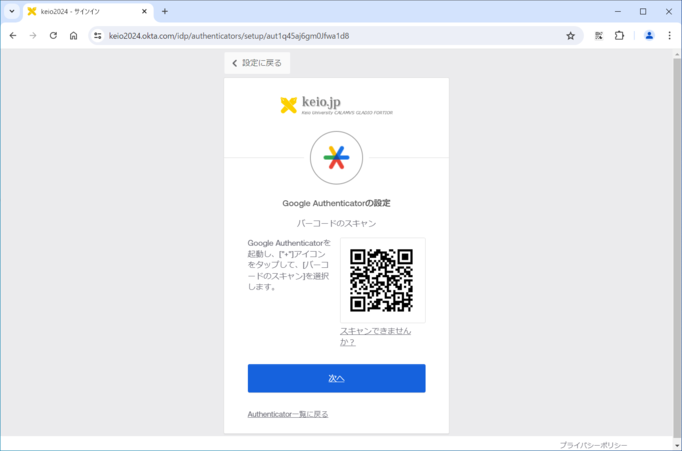Click the 設定に戻る back button

pos(257,63)
